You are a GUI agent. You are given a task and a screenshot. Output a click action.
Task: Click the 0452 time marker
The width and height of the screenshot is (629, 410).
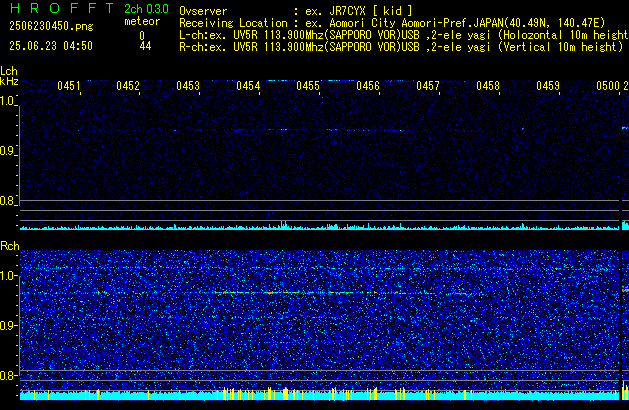pyautogui.click(x=128, y=86)
